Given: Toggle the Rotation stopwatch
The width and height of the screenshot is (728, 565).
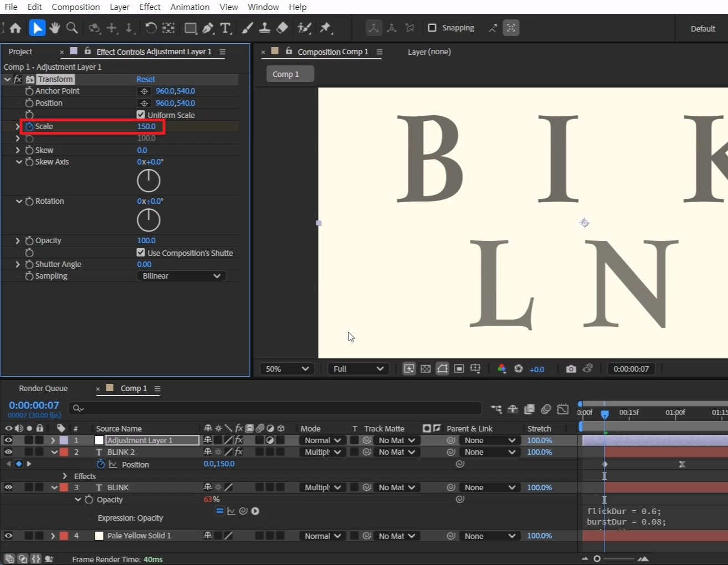Looking at the screenshot, I should [x=29, y=201].
